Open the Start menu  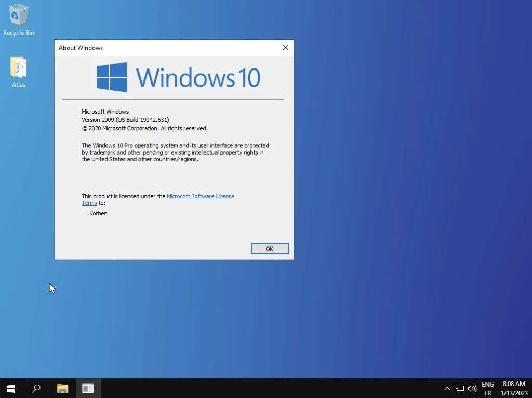11,389
